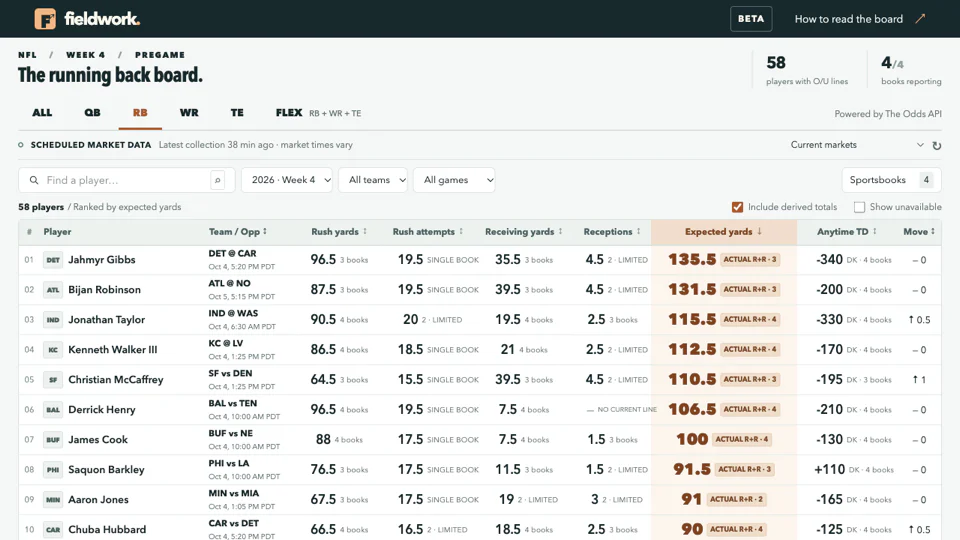The image size is (960, 540).
Task: Click the search submit icon in player field
Action: pyautogui.click(x=217, y=180)
